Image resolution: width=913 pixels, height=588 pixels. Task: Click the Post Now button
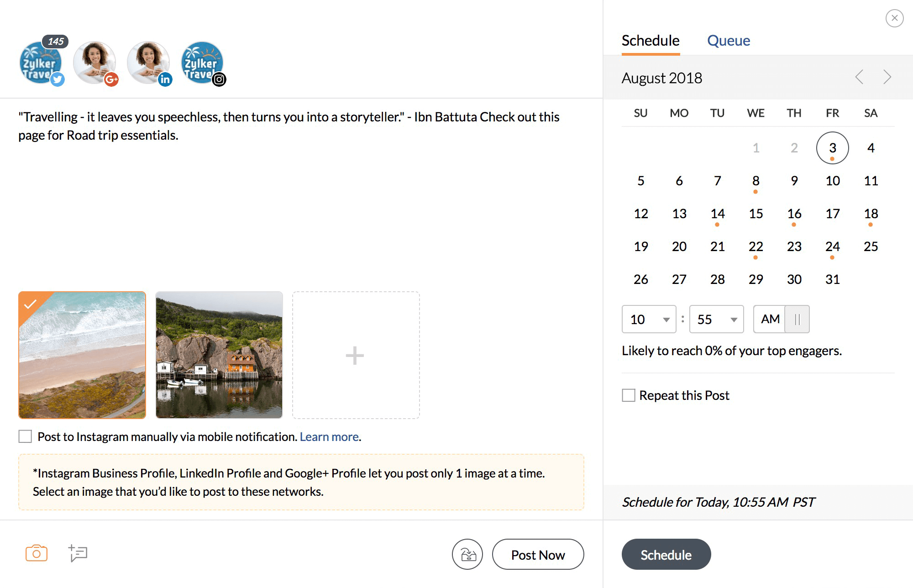[538, 554]
